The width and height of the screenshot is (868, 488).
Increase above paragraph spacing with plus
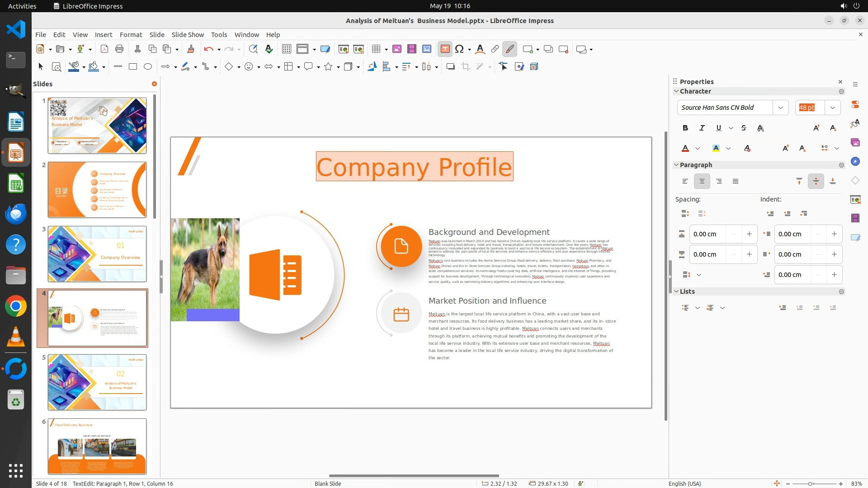click(x=749, y=234)
